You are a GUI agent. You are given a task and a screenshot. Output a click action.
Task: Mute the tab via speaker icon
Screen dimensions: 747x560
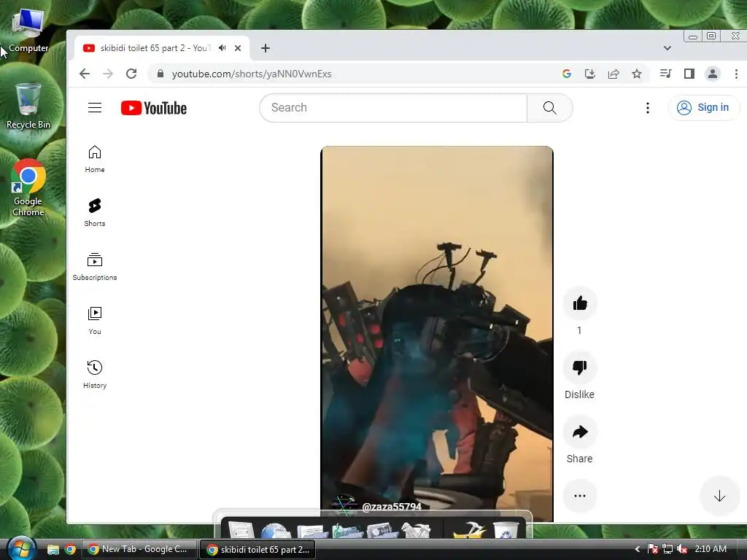point(222,47)
